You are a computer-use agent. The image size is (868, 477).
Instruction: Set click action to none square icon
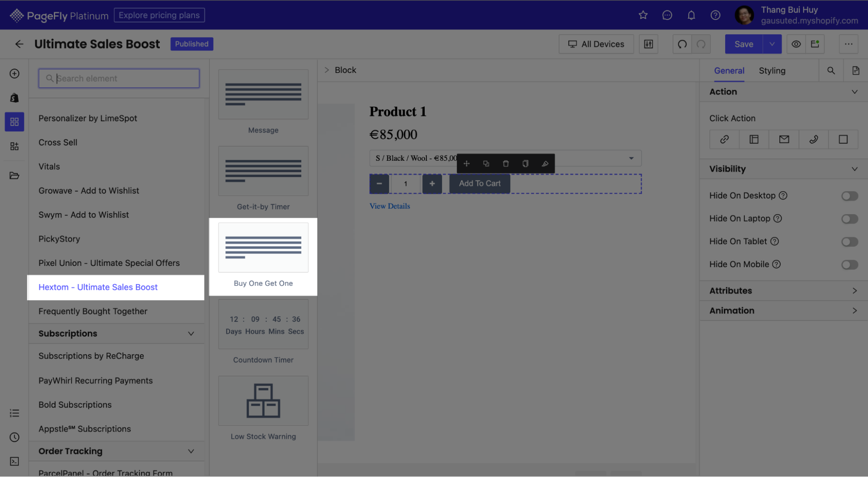click(x=843, y=139)
